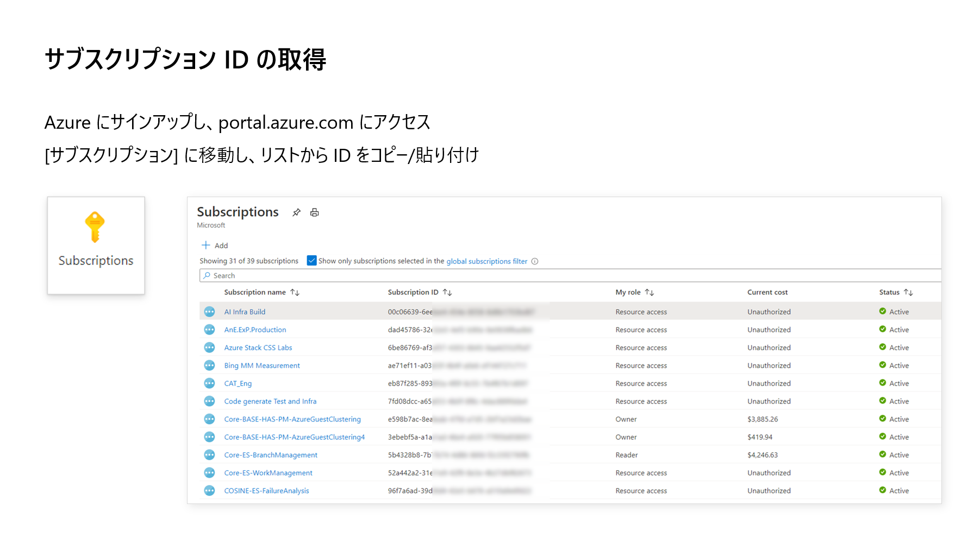The image size is (980, 548).
Task: Open Bing MM Measurement subscription link
Action: (262, 366)
